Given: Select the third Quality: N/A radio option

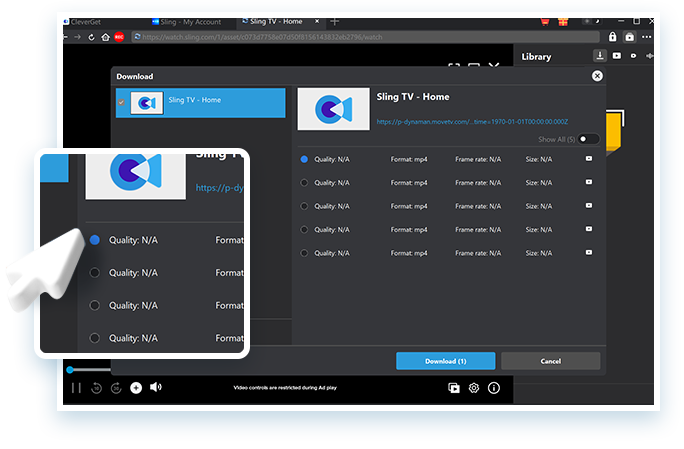Looking at the screenshot, I should 304,206.
